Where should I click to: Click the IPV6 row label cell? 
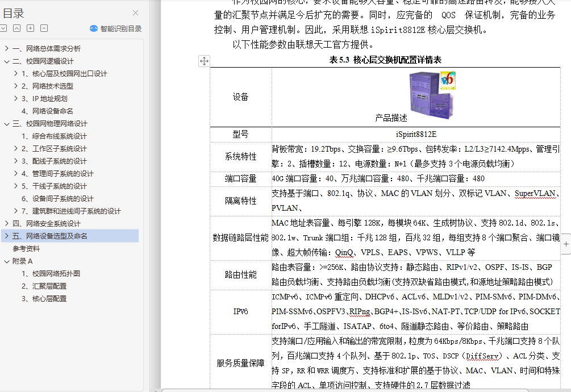tap(241, 311)
